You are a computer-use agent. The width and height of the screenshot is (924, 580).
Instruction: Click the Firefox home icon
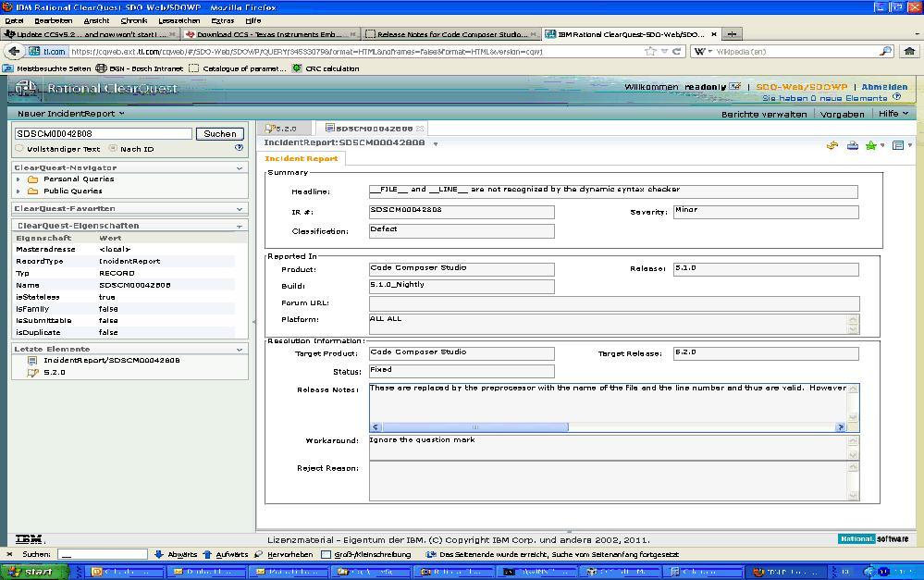(x=909, y=51)
